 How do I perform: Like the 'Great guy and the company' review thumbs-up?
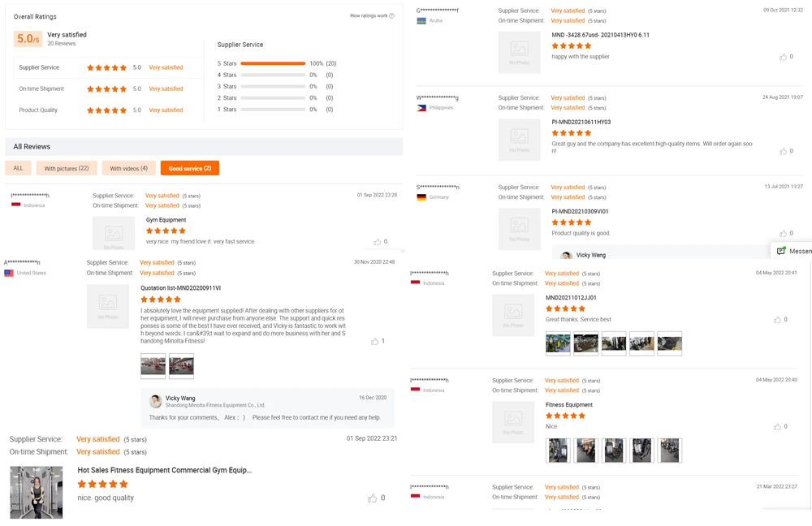pyautogui.click(x=783, y=151)
